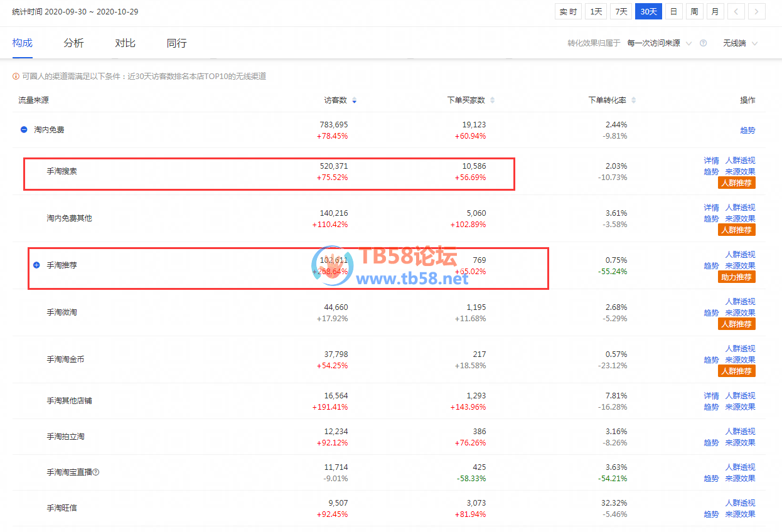The width and height of the screenshot is (782, 532).
Task: Open 详情 link for 手淘其他店铺
Action: 711,396
